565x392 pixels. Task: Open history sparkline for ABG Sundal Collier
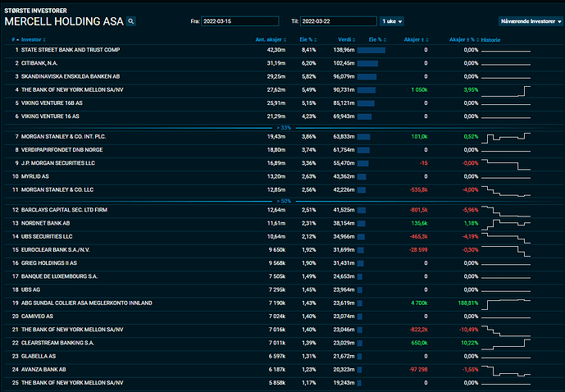click(506, 304)
